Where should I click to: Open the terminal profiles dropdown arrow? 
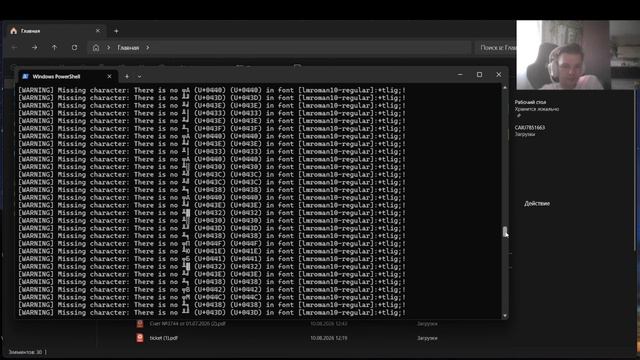click(140, 76)
